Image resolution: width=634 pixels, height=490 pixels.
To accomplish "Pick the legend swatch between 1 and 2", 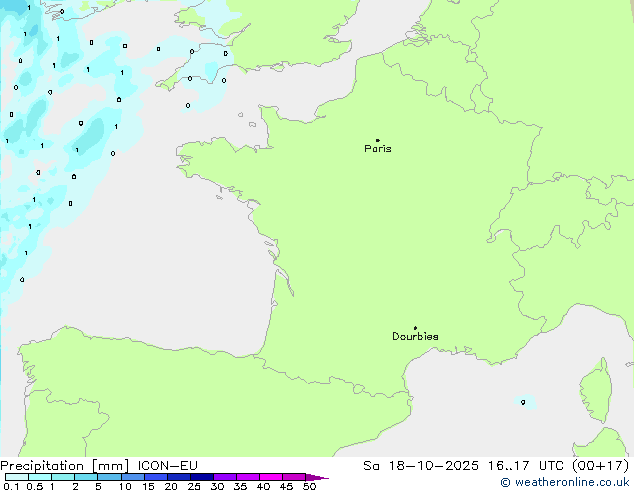I will click(x=63, y=477).
